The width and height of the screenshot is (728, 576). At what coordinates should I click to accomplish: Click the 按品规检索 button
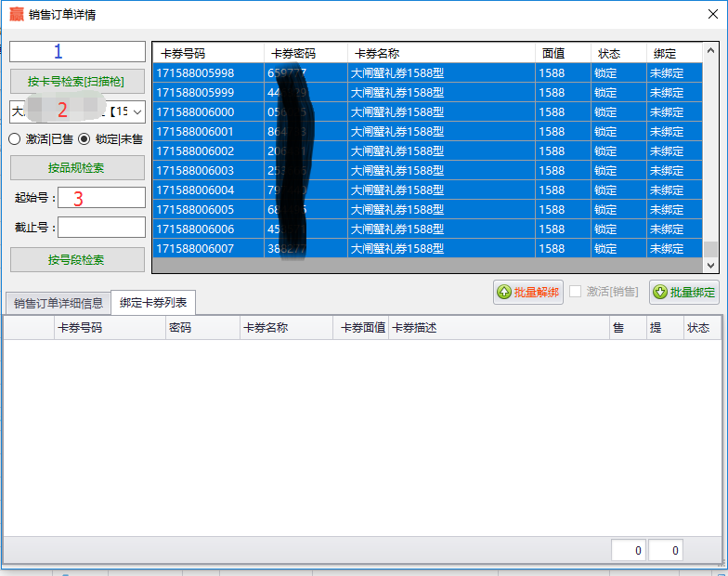point(77,167)
